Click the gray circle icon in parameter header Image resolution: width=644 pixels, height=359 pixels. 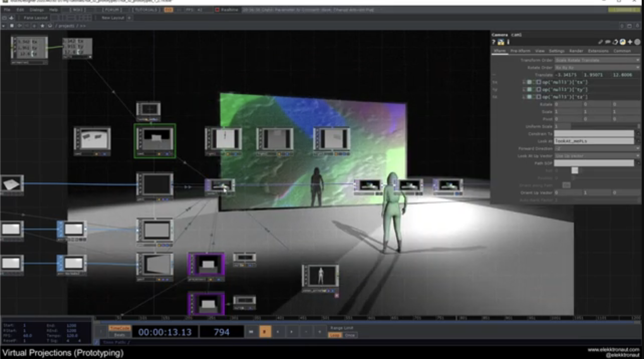click(x=637, y=42)
